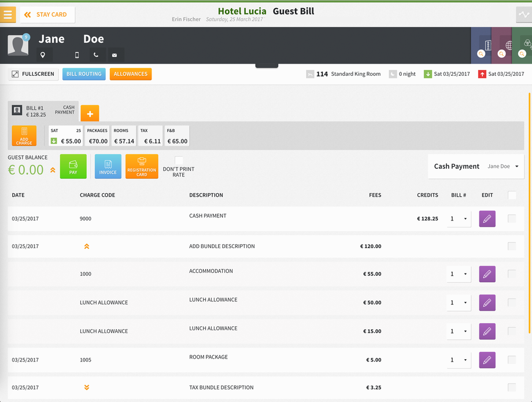Check the Accommodation row checkbox

(x=512, y=274)
